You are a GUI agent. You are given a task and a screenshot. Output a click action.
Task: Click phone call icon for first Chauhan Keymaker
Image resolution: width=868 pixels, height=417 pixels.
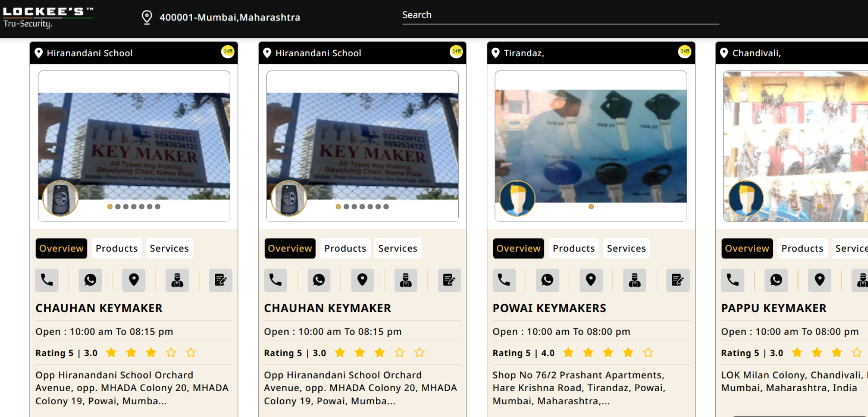(x=47, y=280)
